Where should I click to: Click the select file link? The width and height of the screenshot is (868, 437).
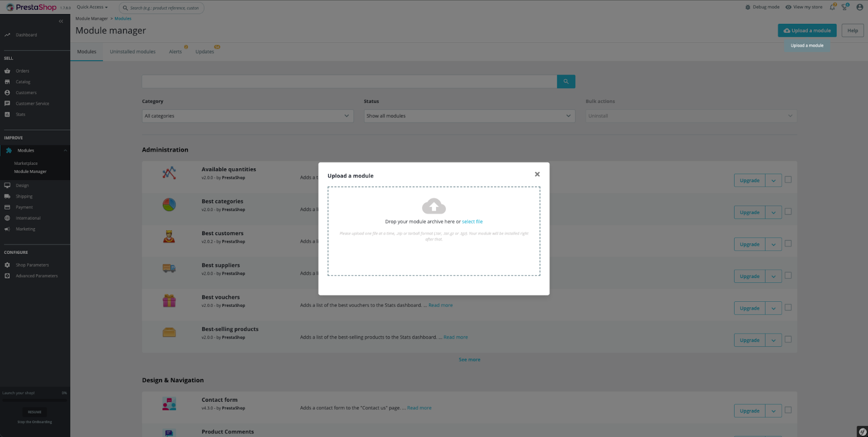pyautogui.click(x=472, y=222)
